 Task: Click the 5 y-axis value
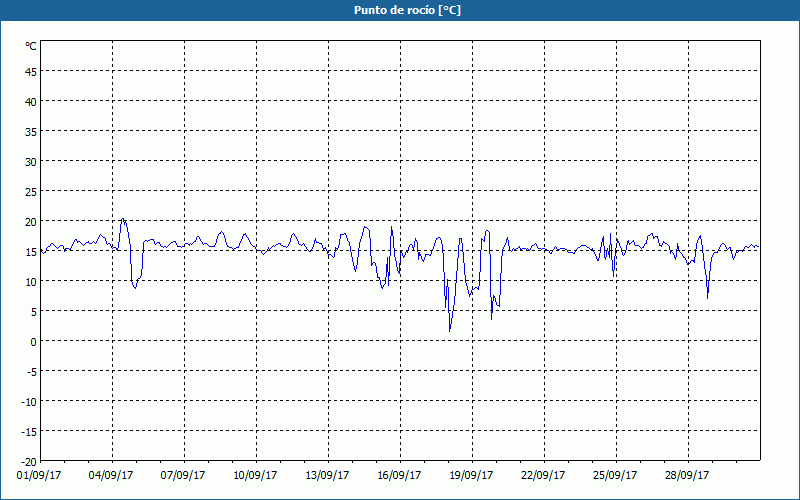pyautogui.click(x=34, y=312)
